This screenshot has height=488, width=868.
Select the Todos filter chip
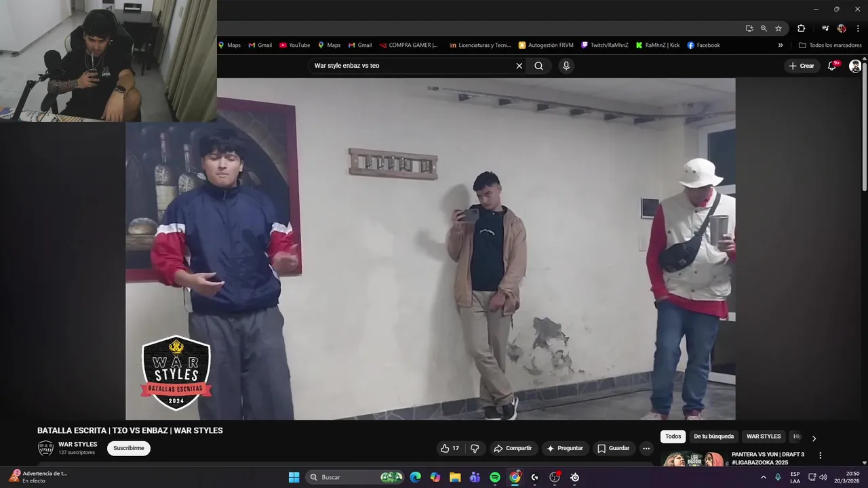pos(673,436)
